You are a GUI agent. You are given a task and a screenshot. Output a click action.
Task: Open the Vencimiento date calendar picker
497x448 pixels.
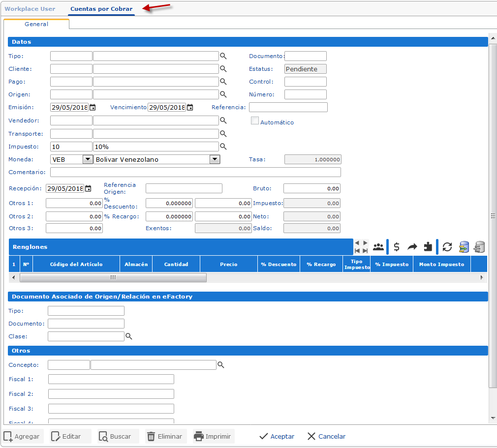pyautogui.click(x=190, y=107)
